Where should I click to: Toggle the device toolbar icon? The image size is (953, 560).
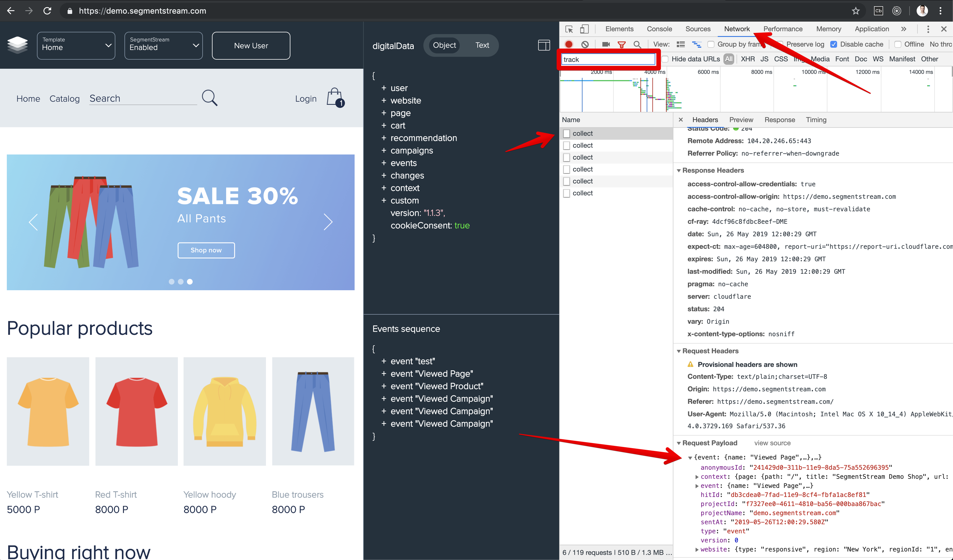pos(584,29)
